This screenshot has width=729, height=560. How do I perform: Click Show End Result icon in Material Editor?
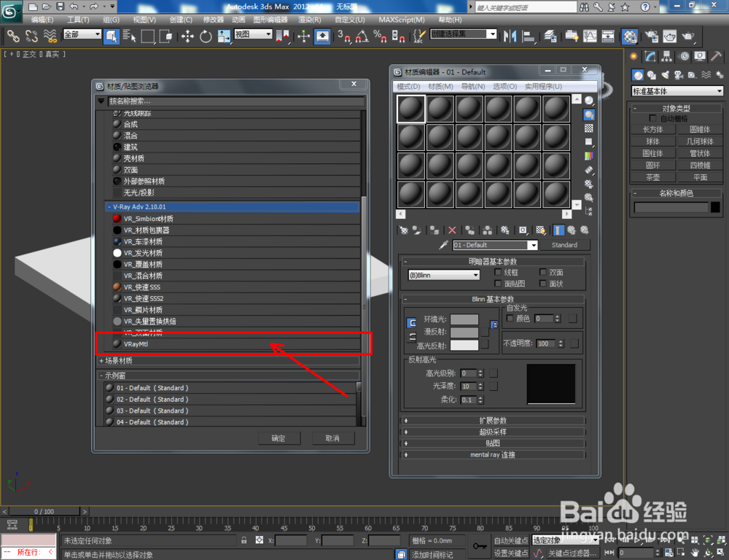click(558, 230)
